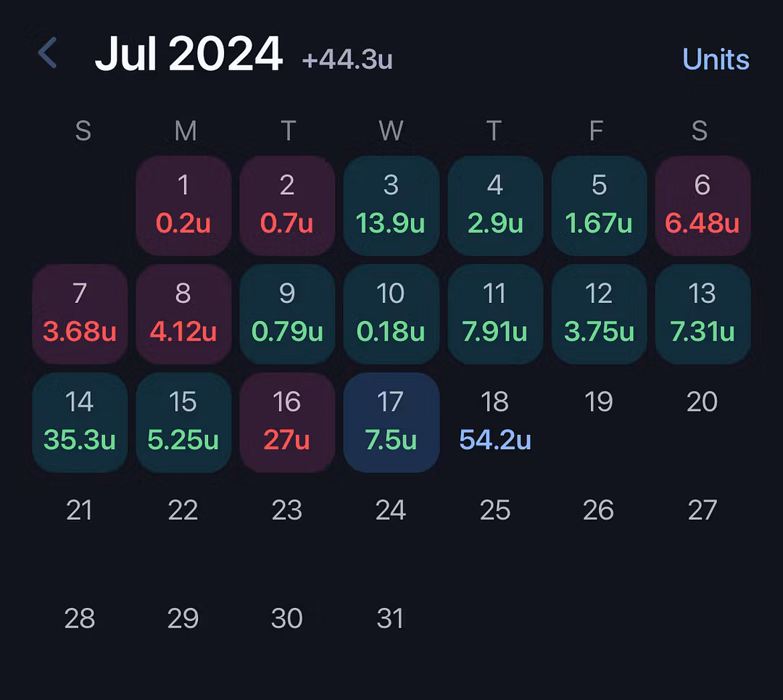
Task: Select highlighted July 17 with 7.5u
Action: (391, 422)
